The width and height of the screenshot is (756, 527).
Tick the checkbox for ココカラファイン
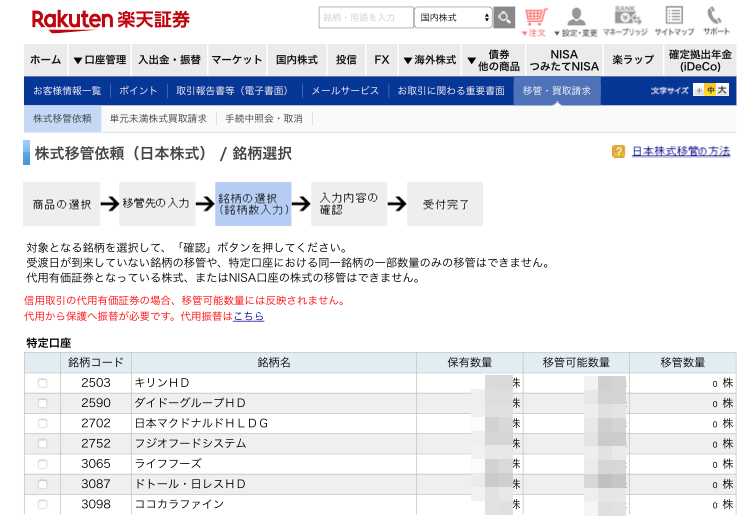coord(42,505)
